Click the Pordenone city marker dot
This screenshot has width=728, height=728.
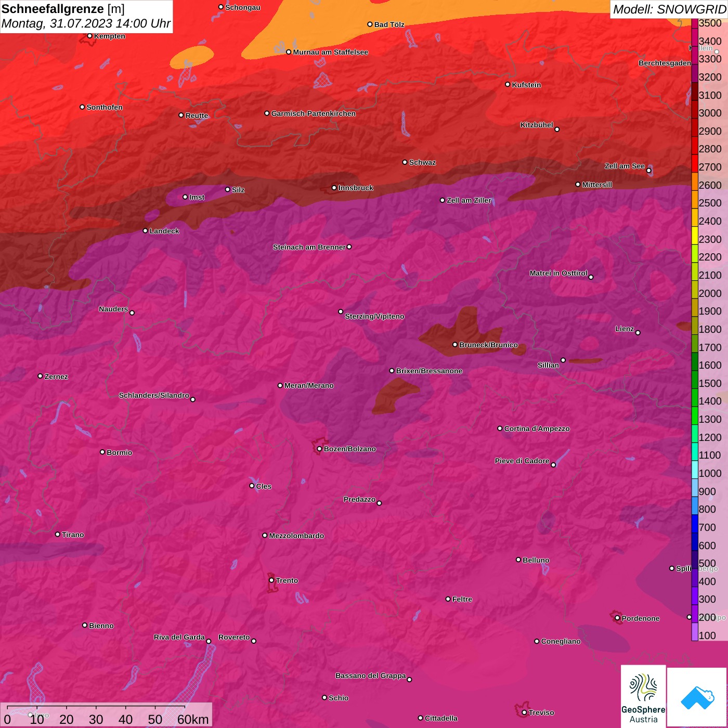617,618
